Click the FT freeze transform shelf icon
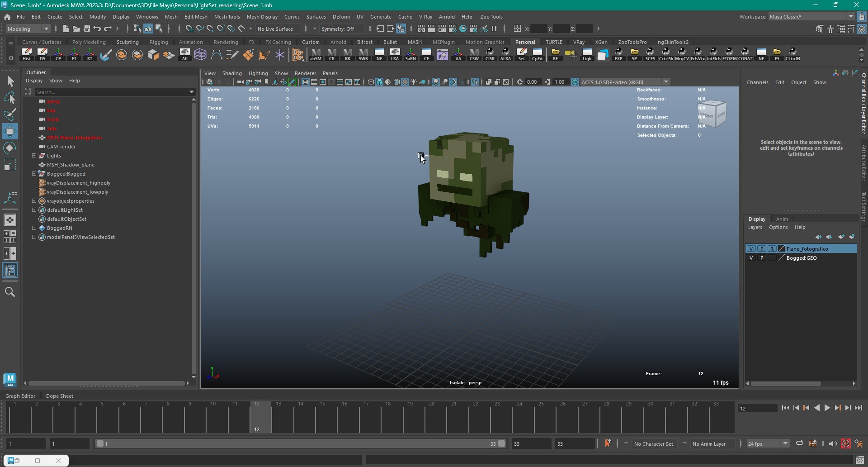 tap(74, 54)
